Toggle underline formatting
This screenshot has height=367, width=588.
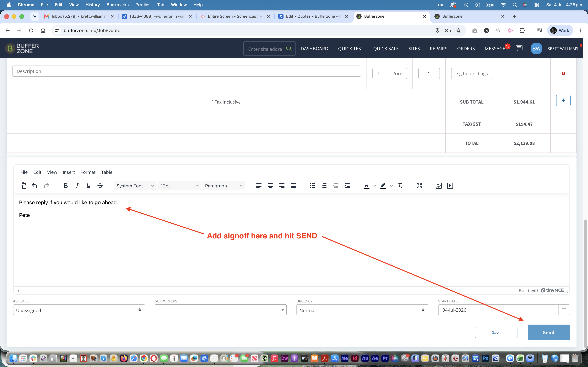[x=88, y=186]
